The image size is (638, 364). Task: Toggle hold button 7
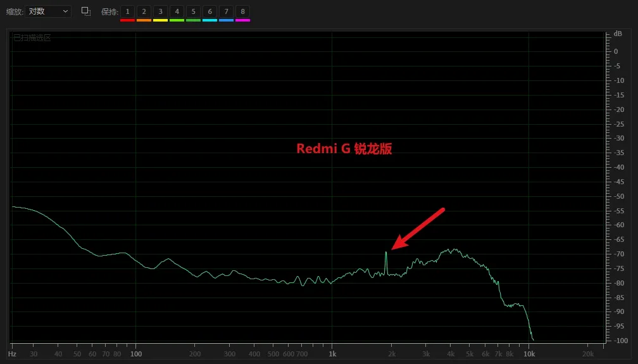[226, 11]
